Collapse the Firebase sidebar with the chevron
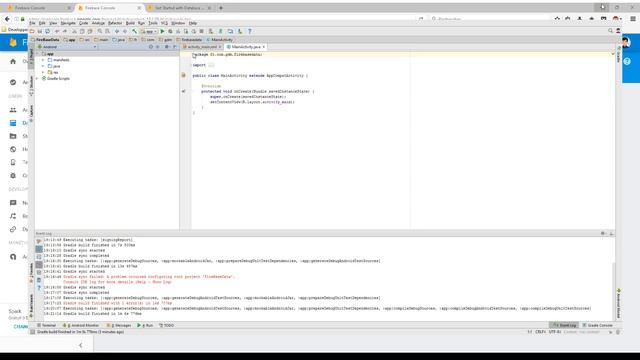 click(x=80, y=345)
